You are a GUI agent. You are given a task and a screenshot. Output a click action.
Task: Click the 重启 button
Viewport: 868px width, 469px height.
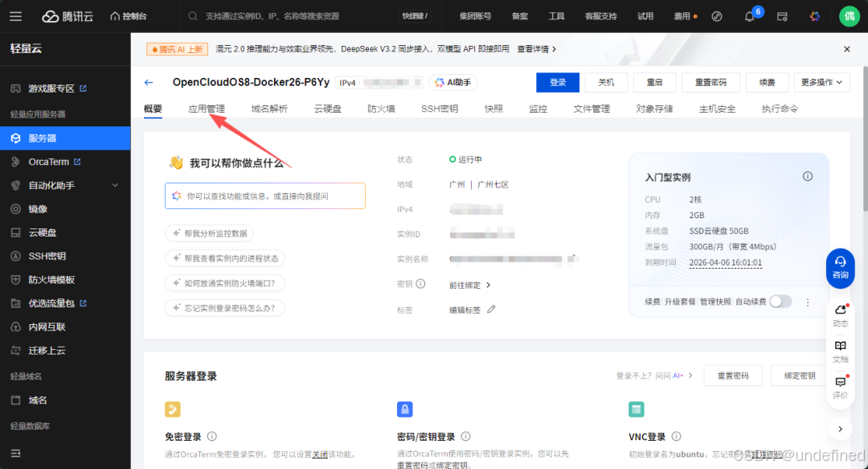(x=655, y=83)
